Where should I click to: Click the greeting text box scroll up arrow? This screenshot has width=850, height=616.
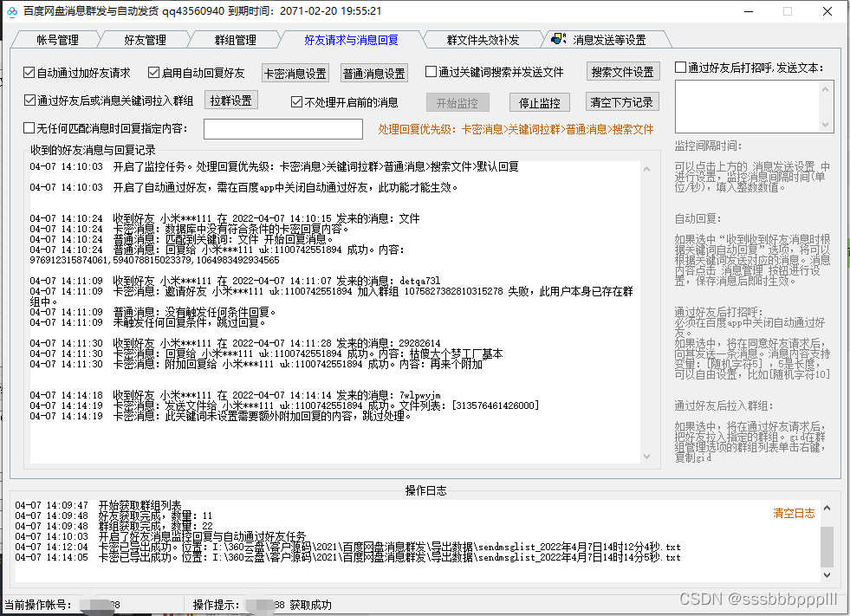(x=825, y=89)
